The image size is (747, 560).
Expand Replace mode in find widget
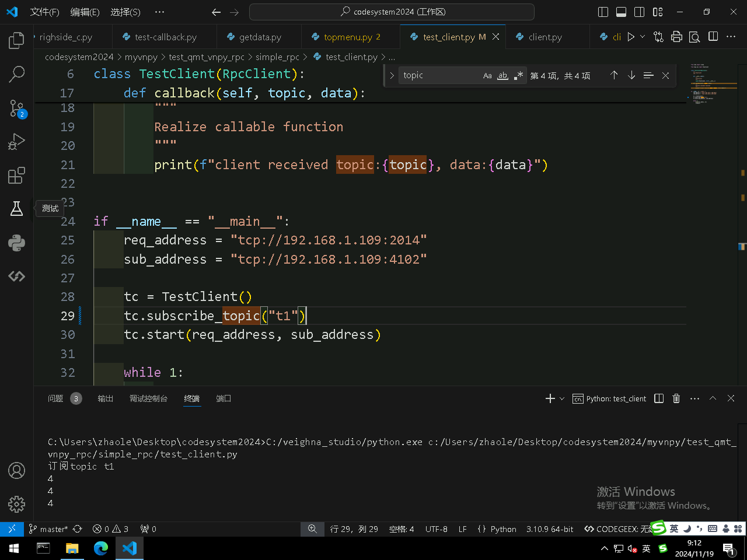392,75
